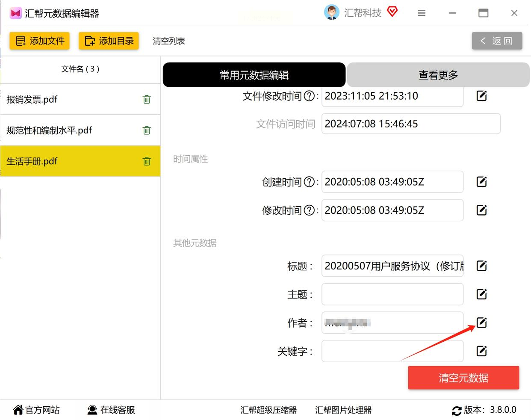Click the 添加文件 button
The width and height of the screenshot is (531, 420).
(39, 41)
